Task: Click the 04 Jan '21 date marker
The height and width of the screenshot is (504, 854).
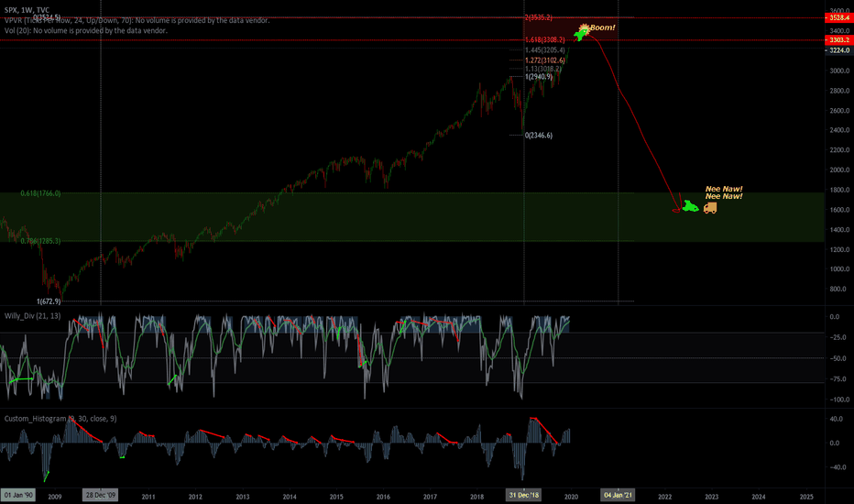Action: tap(618, 495)
